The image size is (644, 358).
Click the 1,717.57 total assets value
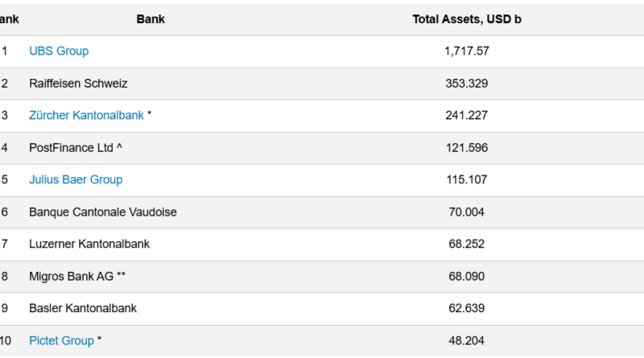(x=466, y=51)
